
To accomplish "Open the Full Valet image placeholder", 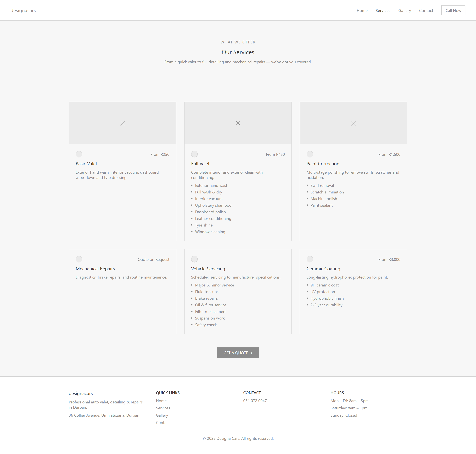I will click(x=238, y=123).
